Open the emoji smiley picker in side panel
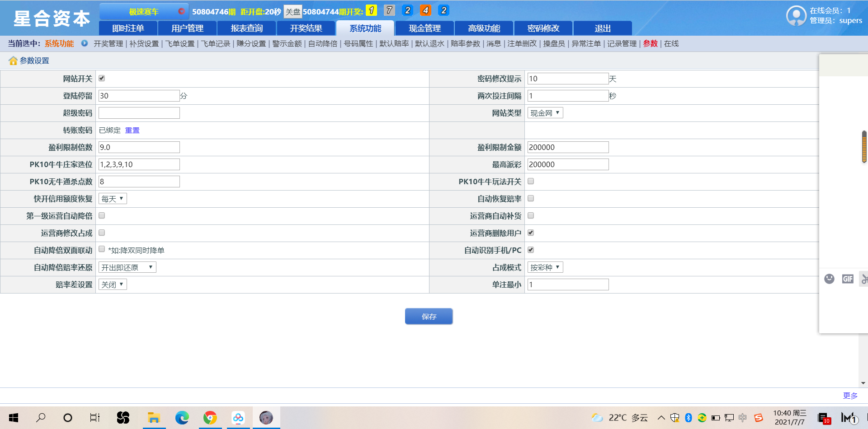The image size is (868, 429). (x=829, y=279)
